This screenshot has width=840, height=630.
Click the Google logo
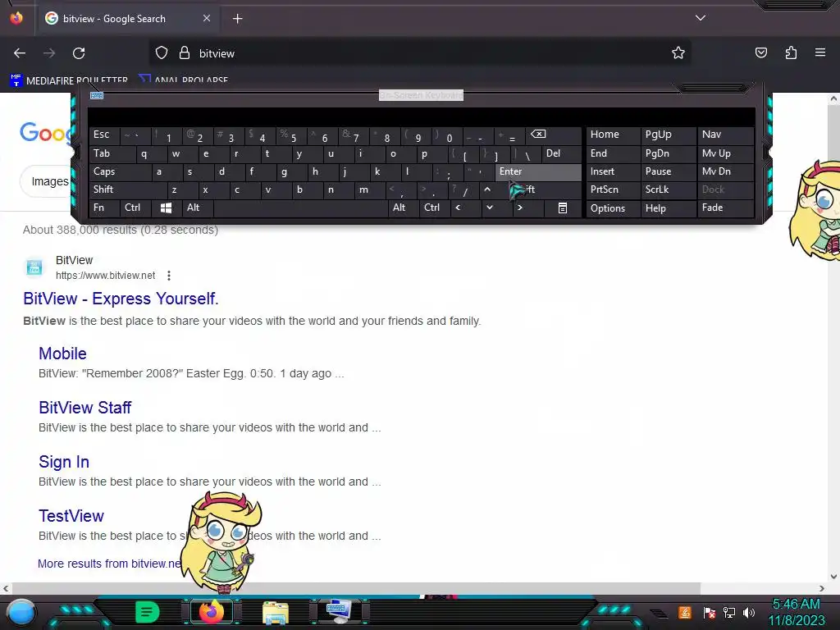point(45,133)
